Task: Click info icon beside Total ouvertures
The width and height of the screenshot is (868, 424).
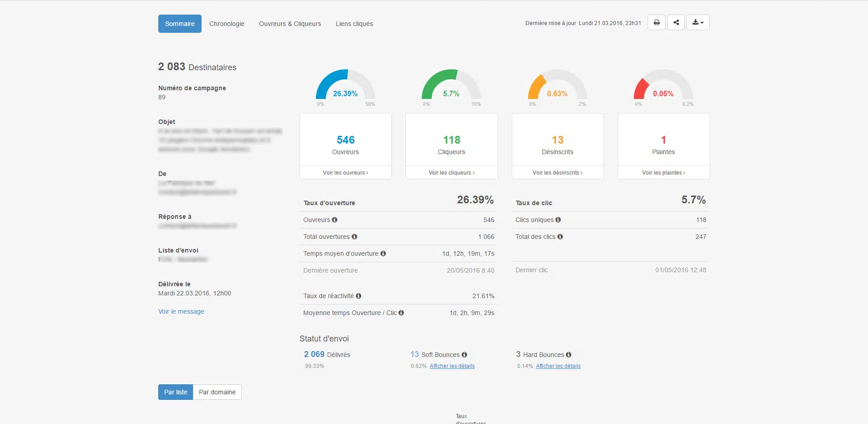Action: [x=354, y=237]
